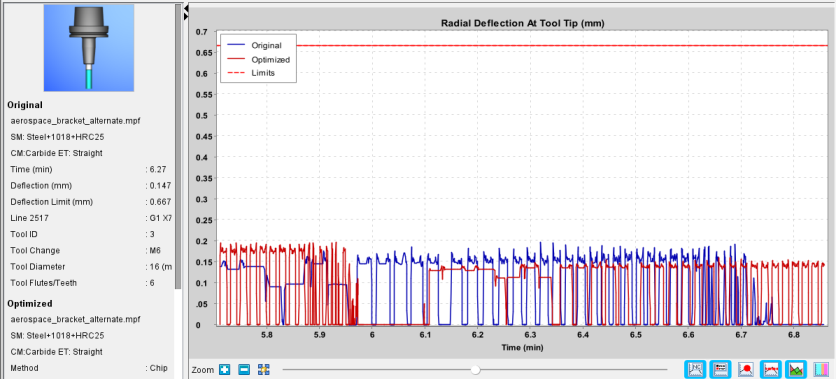Image resolution: width=836 pixels, height=379 pixels.
Task: Toggle the chart legend display icon
Action: click(721, 369)
